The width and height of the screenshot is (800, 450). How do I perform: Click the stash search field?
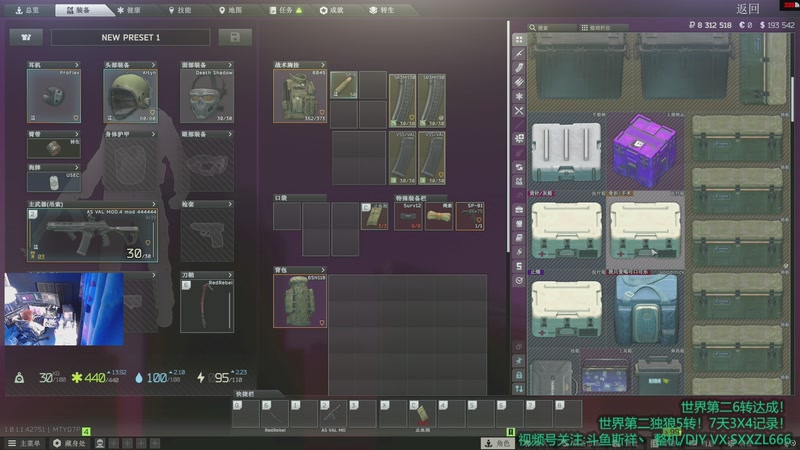pyautogui.click(x=552, y=28)
